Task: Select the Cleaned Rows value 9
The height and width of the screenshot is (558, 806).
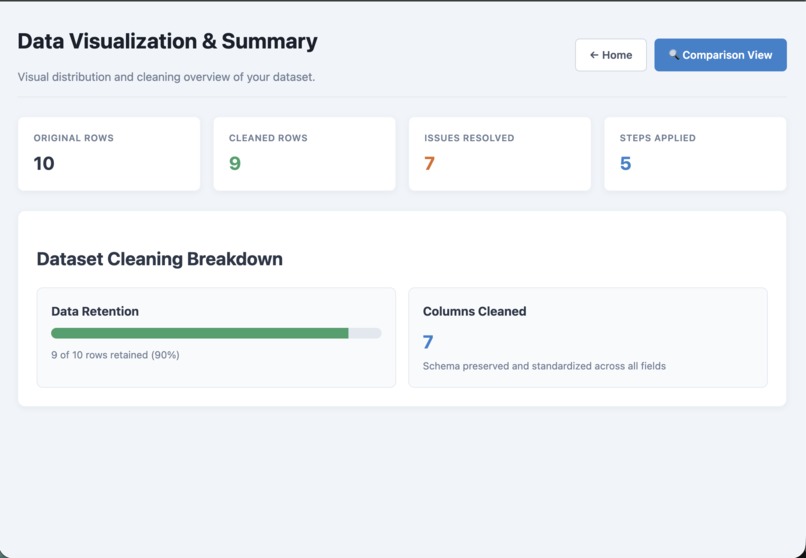Action: coord(234,163)
